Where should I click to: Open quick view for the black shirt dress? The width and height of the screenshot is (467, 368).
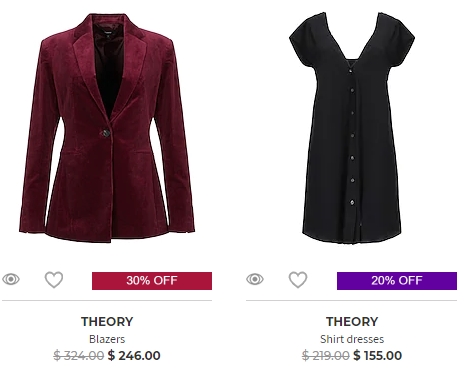[x=255, y=279]
